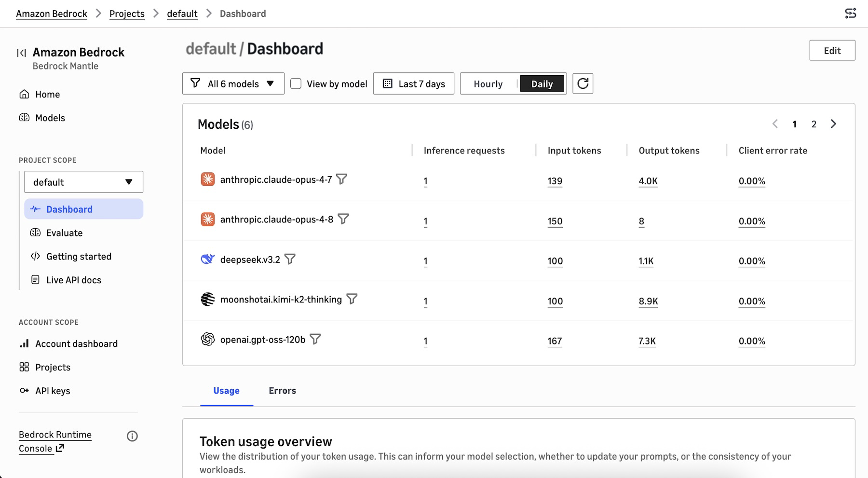Click the OpenAI logo icon
868x478 pixels.
pos(207,339)
